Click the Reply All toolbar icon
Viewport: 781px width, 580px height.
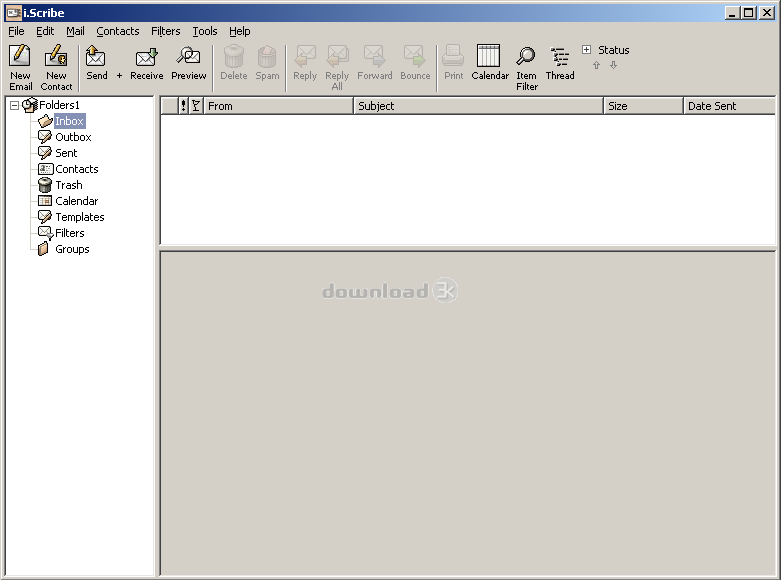click(337, 67)
